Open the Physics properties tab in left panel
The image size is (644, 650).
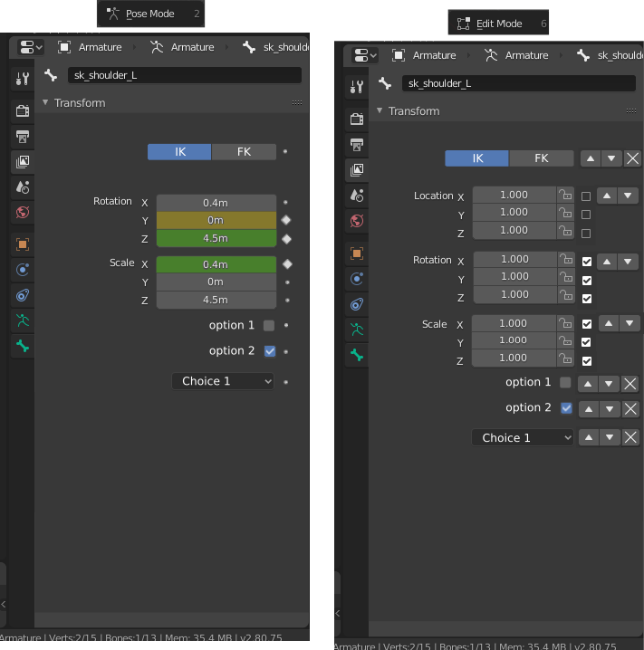coord(23,270)
